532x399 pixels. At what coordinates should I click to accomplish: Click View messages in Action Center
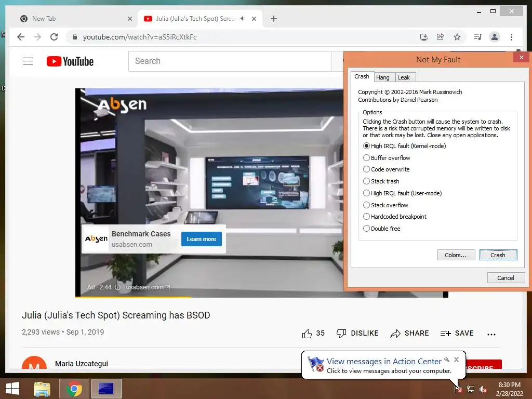pos(384,362)
